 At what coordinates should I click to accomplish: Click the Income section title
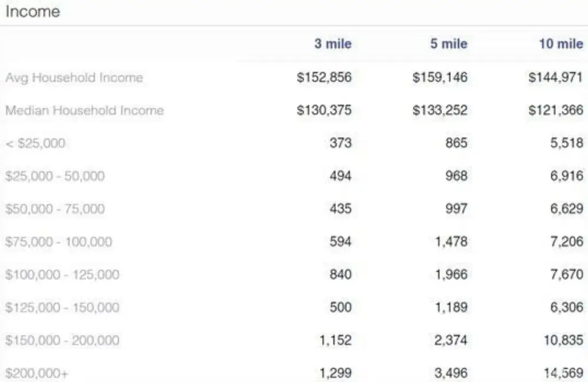click(32, 11)
